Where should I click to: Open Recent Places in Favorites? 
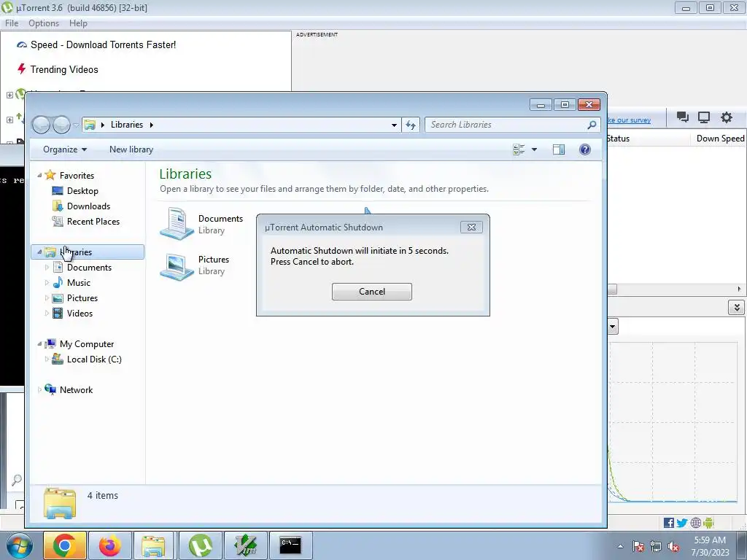93,222
